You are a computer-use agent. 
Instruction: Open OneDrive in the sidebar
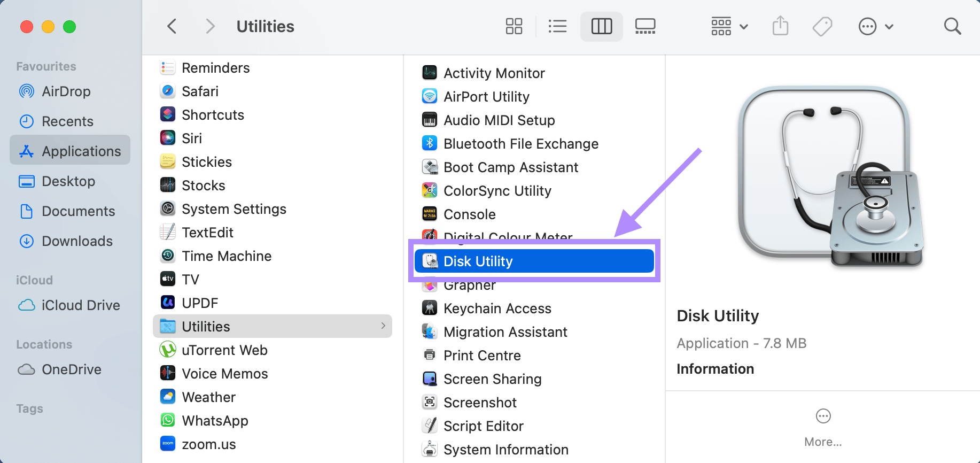[70, 369]
